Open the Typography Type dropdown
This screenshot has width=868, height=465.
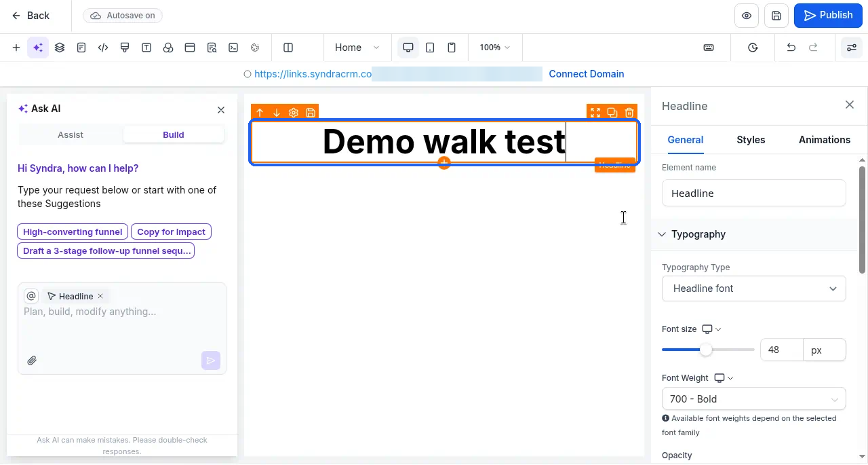[753, 289]
